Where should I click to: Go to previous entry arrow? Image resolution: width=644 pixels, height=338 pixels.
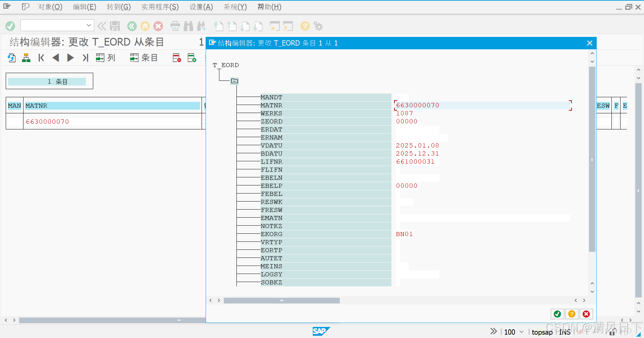pyautogui.click(x=56, y=58)
